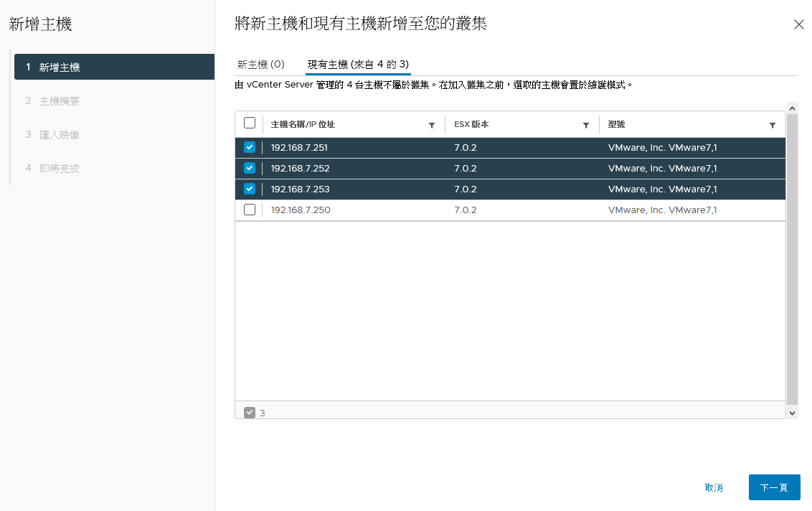Click the vertical scrollbar thumb
The height and width of the screenshot is (511, 812).
[x=792, y=259]
